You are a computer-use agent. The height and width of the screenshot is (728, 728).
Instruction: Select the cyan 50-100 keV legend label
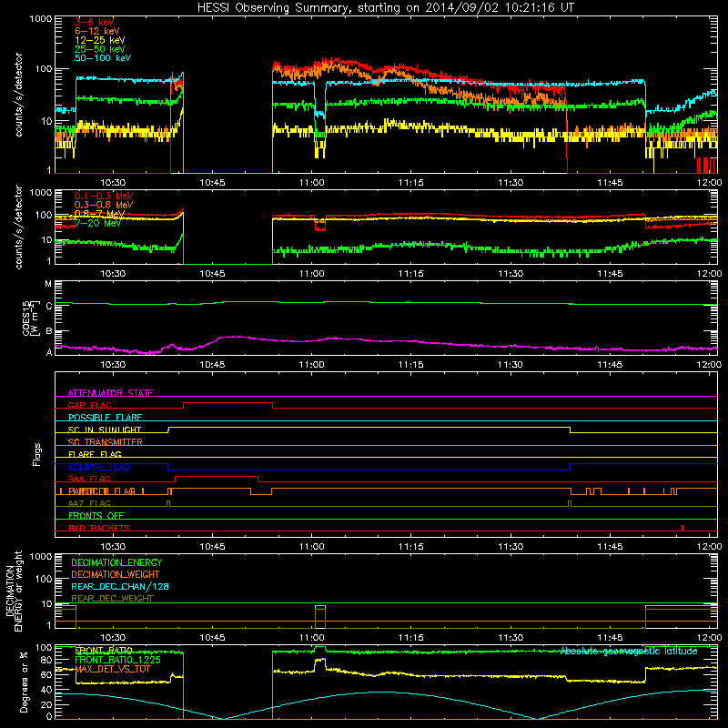click(x=103, y=58)
